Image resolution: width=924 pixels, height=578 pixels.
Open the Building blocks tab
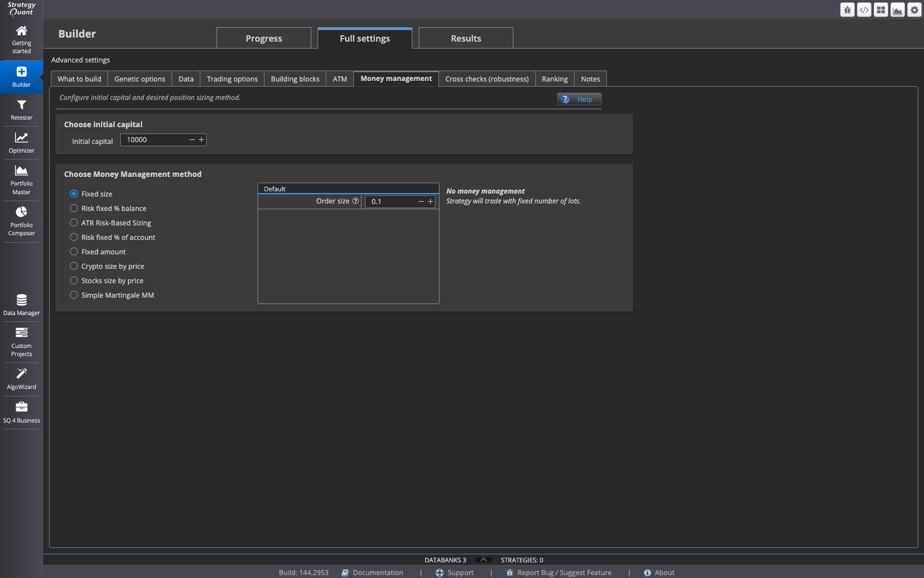click(x=295, y=79)
